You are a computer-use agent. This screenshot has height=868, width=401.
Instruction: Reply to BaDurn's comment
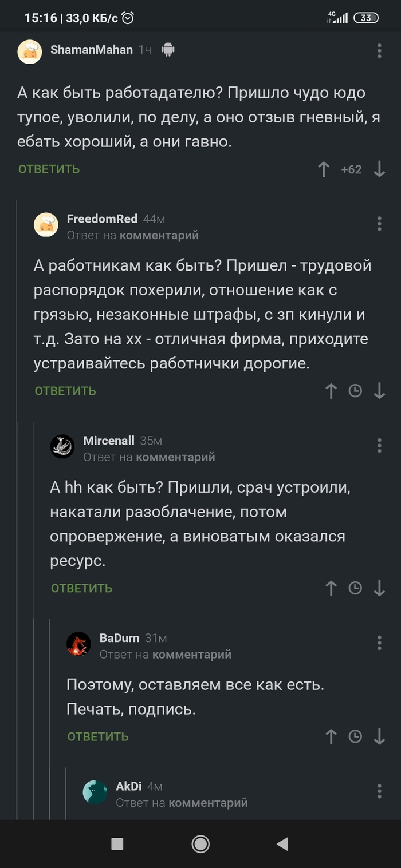[x=98, y=736]
